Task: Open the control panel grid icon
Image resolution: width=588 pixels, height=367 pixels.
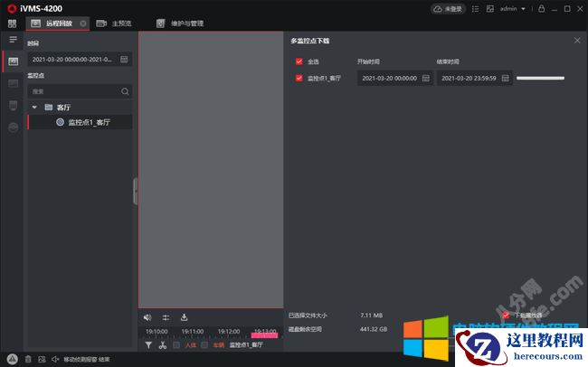Action: tap(12, 24)
